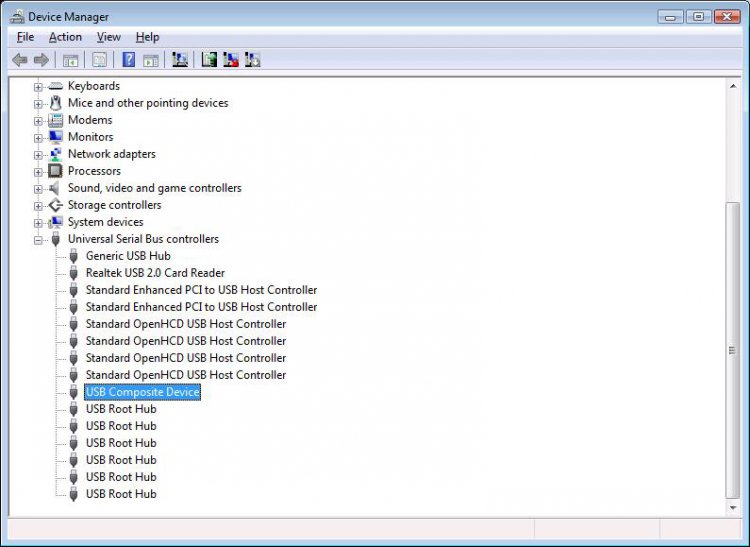Open the blue question mark Help icon
The width and height of the screenshot is (750, 547).
coord(129,60)
